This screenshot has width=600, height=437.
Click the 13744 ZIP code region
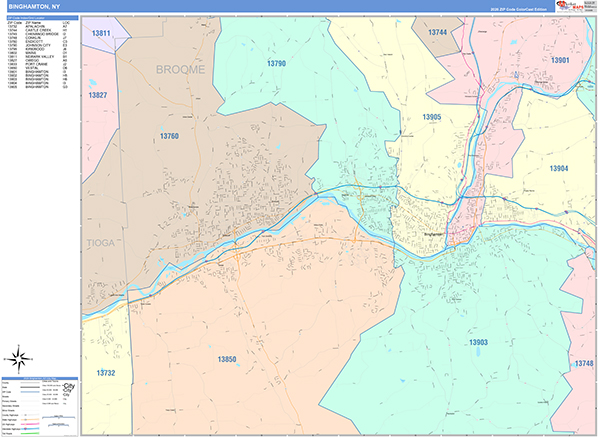click(437, 32)
